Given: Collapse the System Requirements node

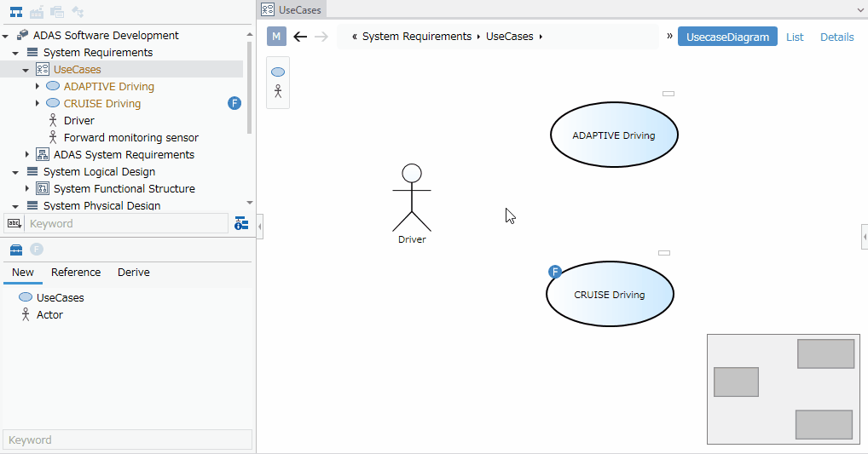Looking at the screenshot, I should click(x=15, y=53).
